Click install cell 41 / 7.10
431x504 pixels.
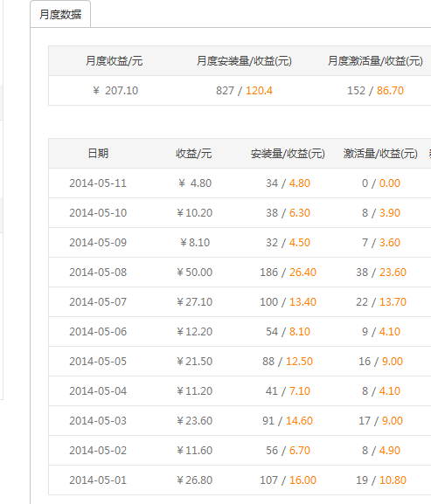tap(288, 391)
